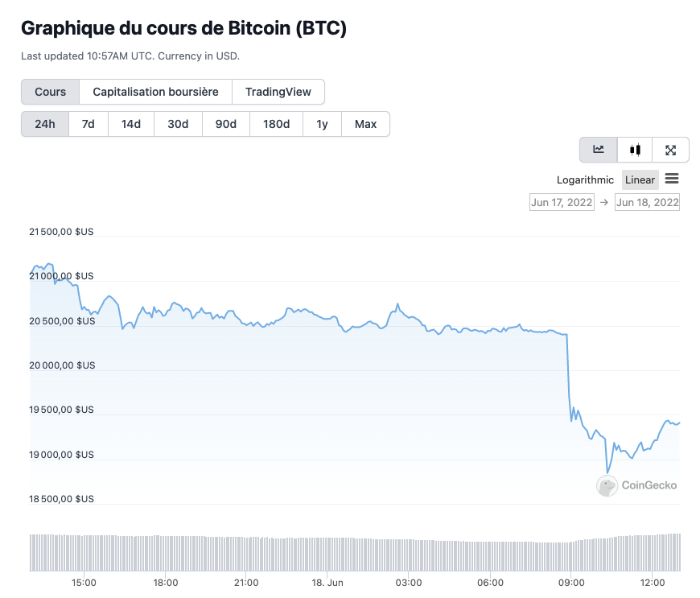Switch to line chart view icon
The height and width of the screenshot is (598, 700).
tap(599, 150)
